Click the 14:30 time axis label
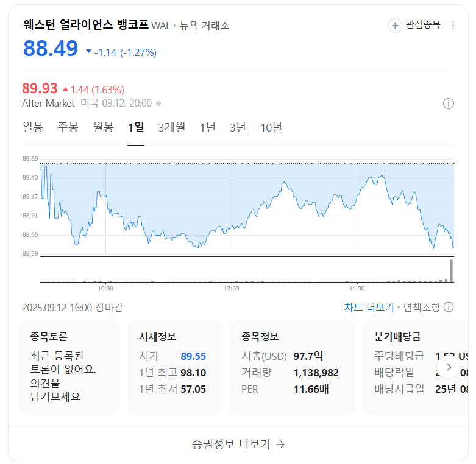The height and width of the screenshot is (464, 476). (357, 289)
